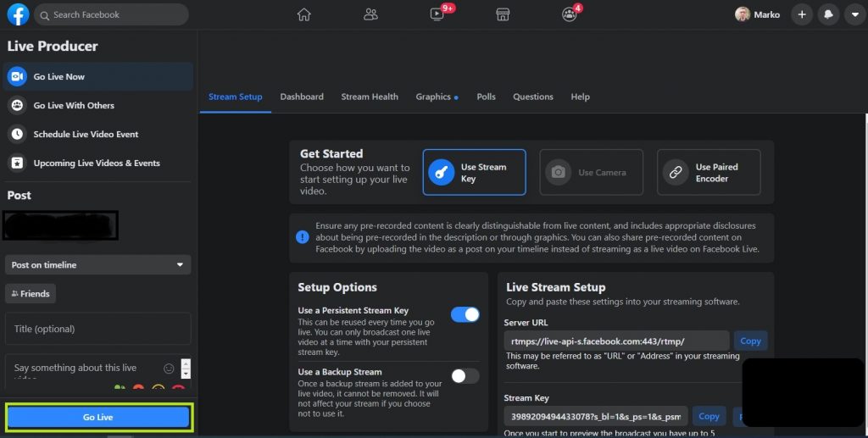Open the Marketplace icon
868x438 pixels.
click(503, 14)
